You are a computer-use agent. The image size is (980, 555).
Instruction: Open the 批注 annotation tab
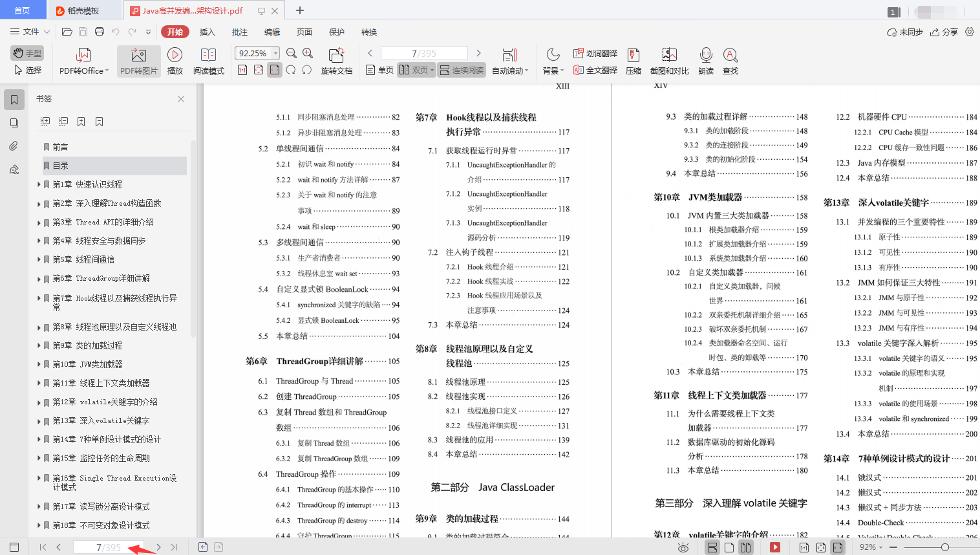(240, 32)
